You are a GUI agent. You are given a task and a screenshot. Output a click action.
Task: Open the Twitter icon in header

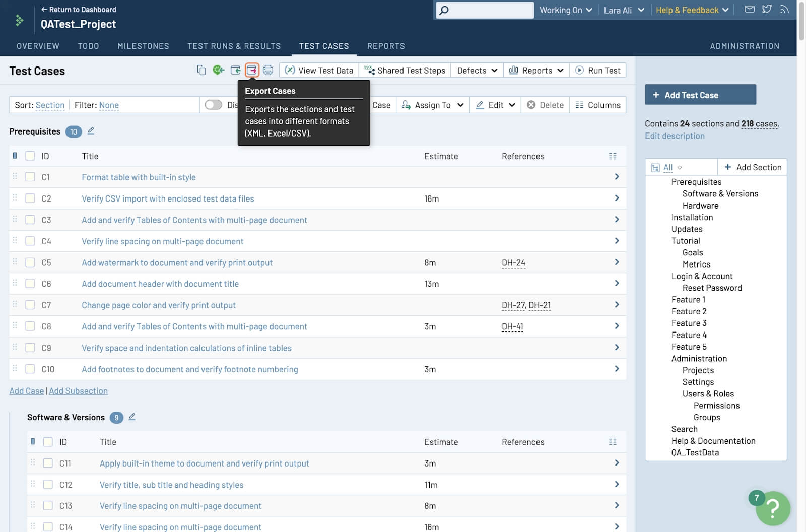pos(767,10)
